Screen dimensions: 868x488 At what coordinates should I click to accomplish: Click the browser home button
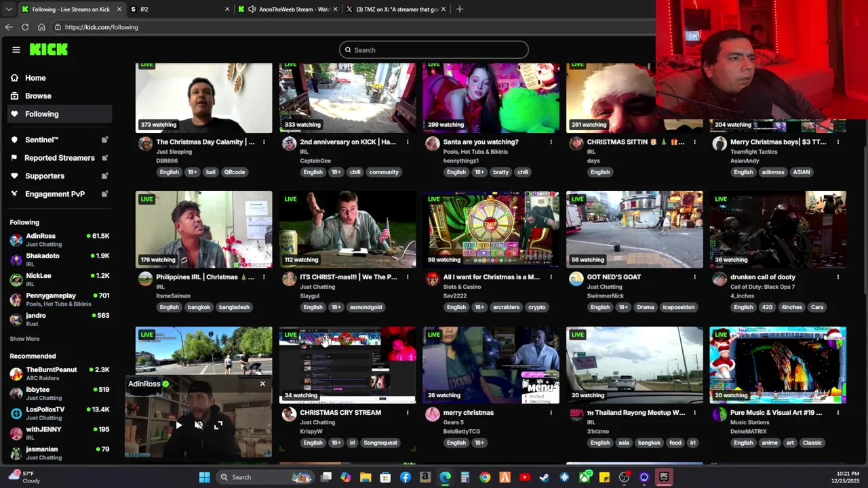[x=41, y=27]
